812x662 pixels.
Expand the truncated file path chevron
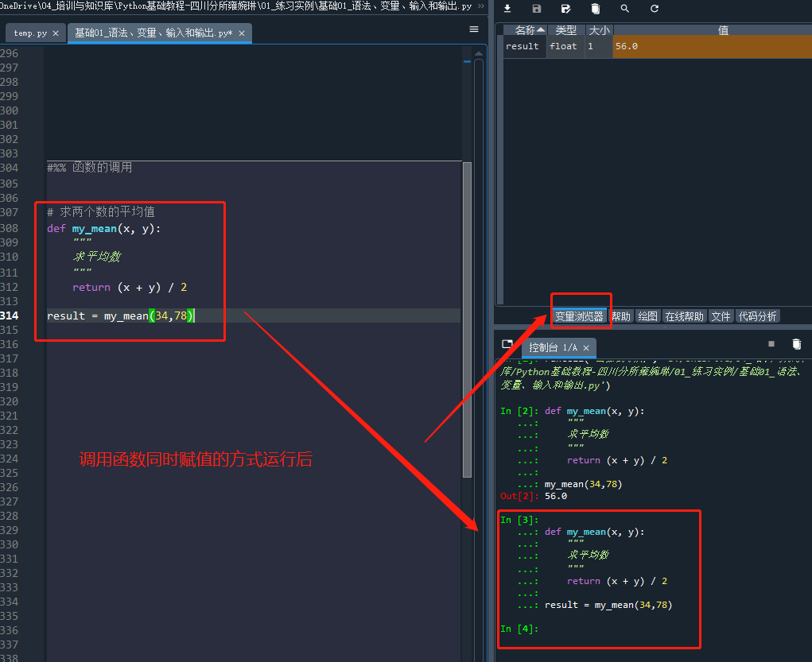coord(481,6)
